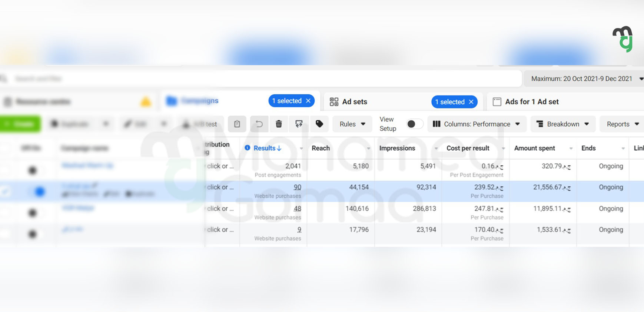Click the clipboard paste icon in toolbar
Viewport: 644px width, 312px height.
point(237,124)
